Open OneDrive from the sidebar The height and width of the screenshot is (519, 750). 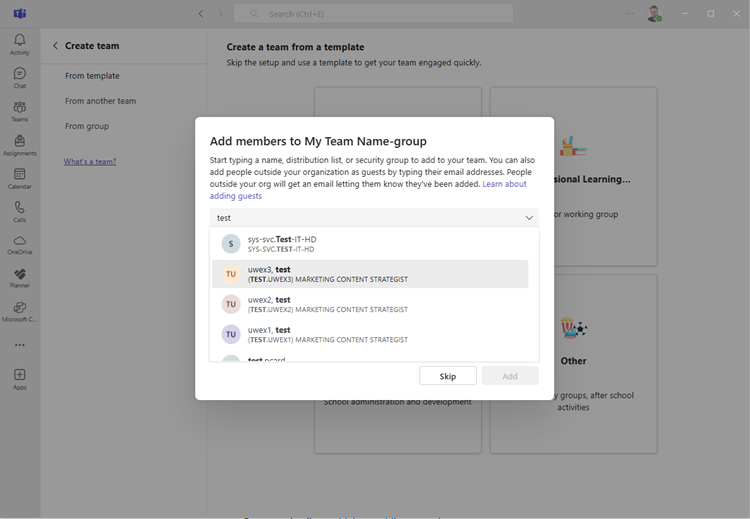tap(19, 244)
